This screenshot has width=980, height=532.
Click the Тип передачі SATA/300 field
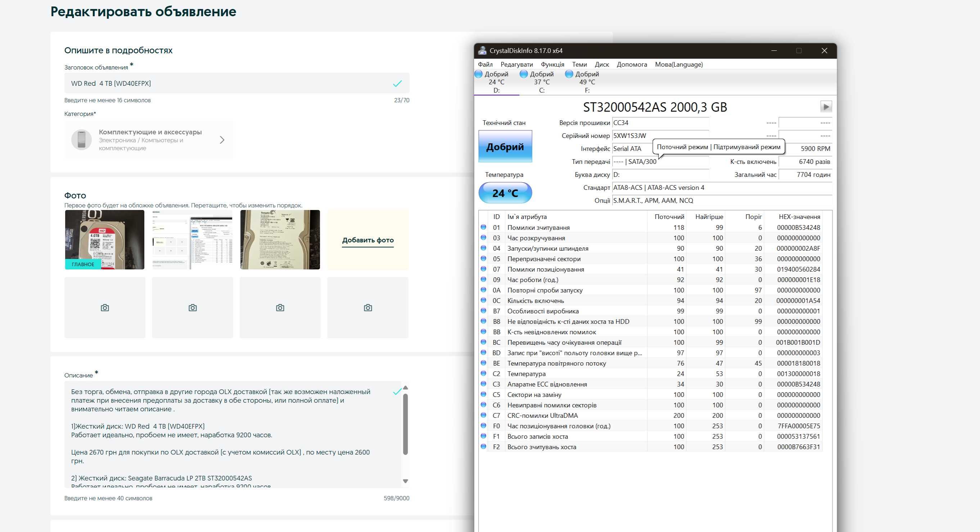pos(660,161)
